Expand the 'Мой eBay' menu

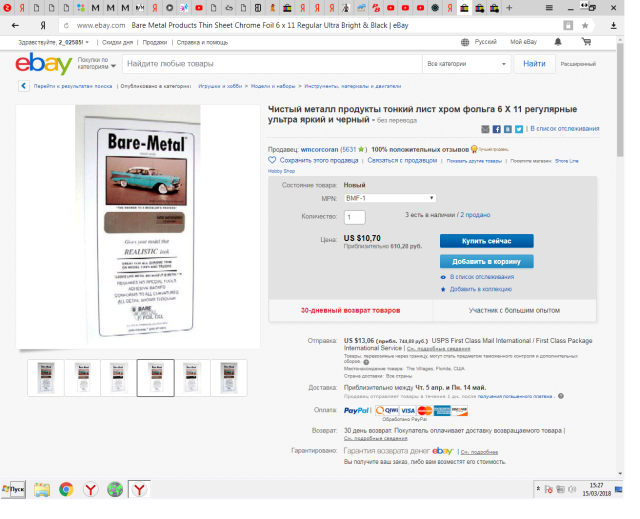tap(525, 42)
